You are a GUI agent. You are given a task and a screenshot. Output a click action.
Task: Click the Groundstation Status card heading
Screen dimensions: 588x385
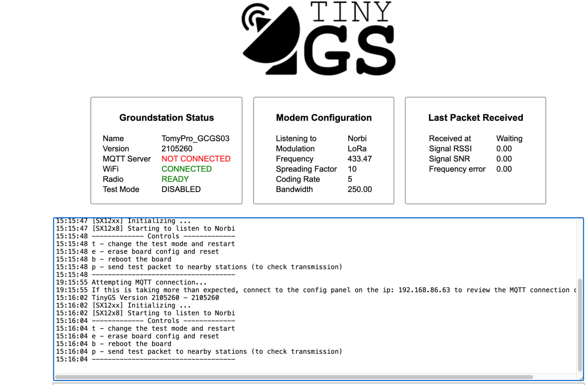(x=166, y=118)
